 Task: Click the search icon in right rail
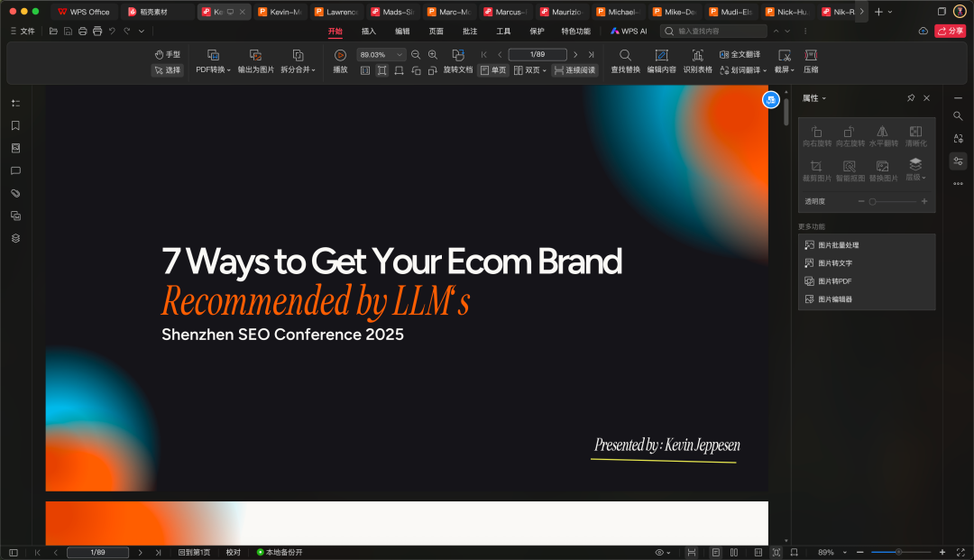958,116
